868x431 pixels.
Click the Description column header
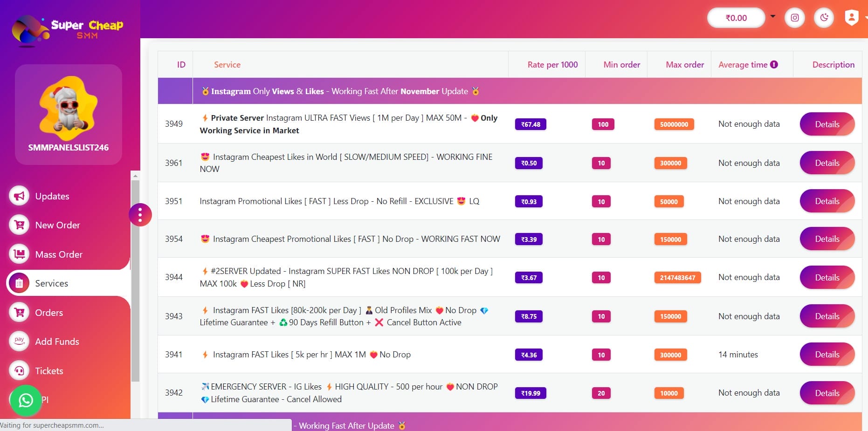(x=834, y=65)
